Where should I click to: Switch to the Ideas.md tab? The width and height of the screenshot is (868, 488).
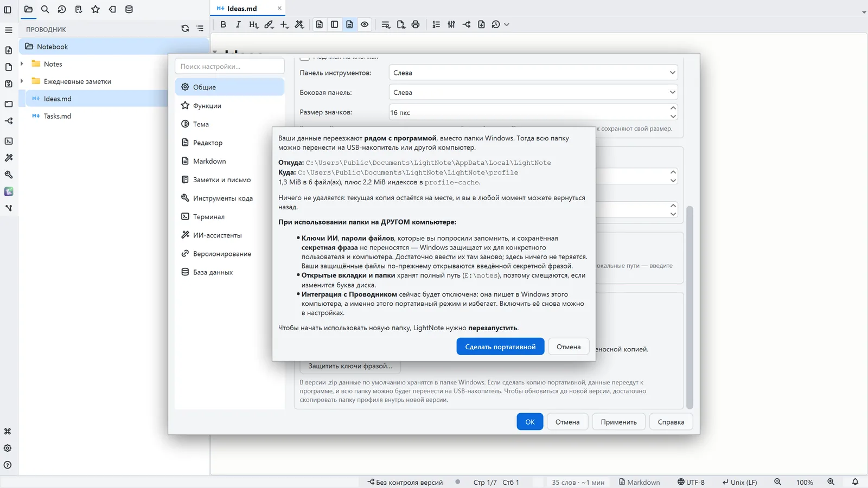pos(247,8)
